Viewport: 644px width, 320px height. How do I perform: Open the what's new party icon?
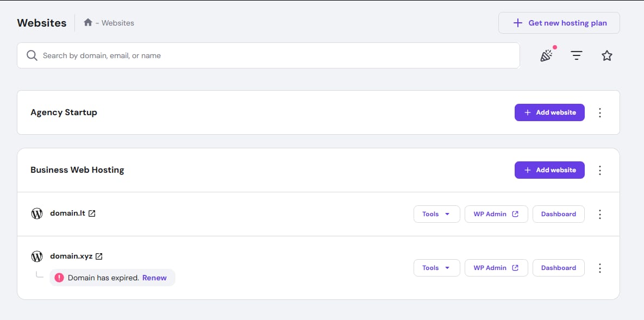tap(546, 55)
